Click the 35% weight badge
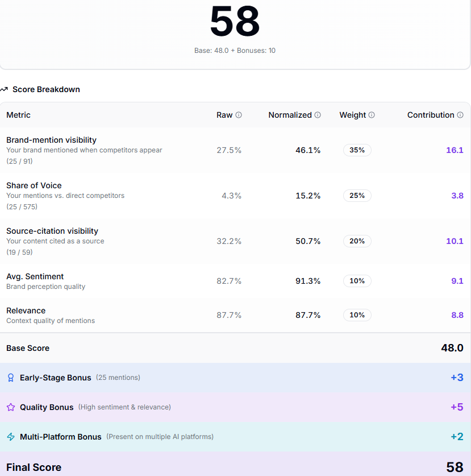 click(357, 150)
